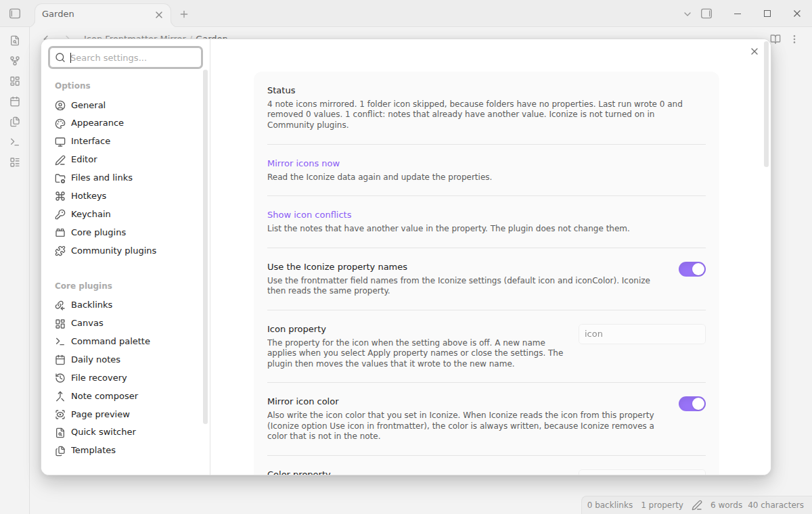Click the templates ribbon icon

tap(15, 122)
